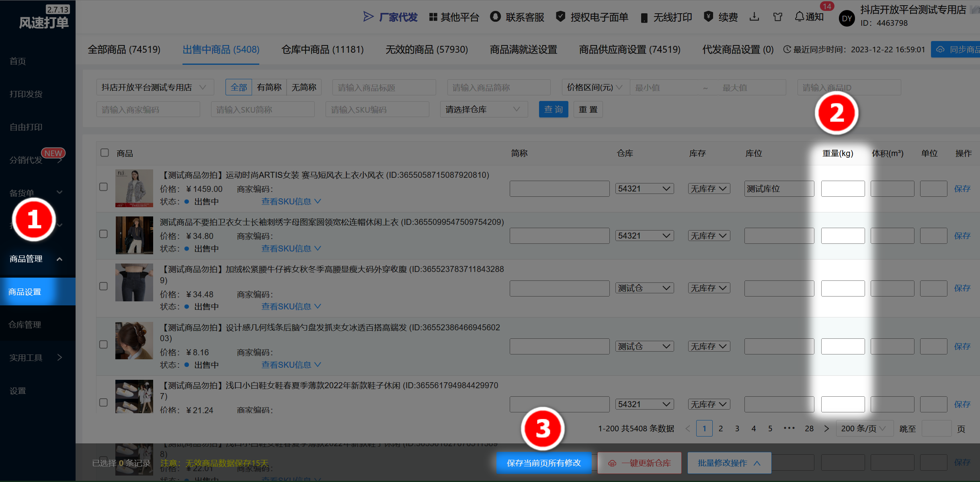Click the pagination ellipsis to jump pages
Image resolution: width=980 pixels, height=482 pixels.
coord(789,428)
